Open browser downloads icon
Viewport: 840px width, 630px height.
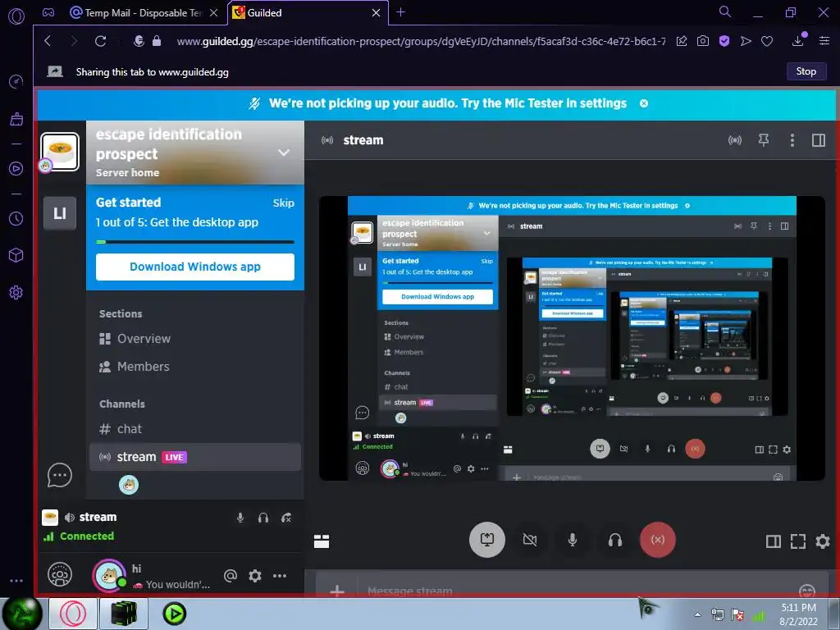[798, 40]
